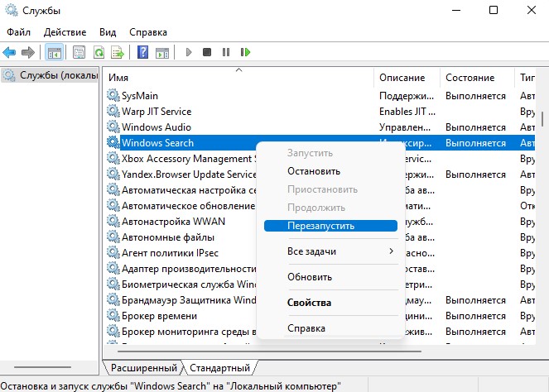Choose Остановить in the context menu
Image resolution: width=549 pixels, height=392 pixels.
330,171
